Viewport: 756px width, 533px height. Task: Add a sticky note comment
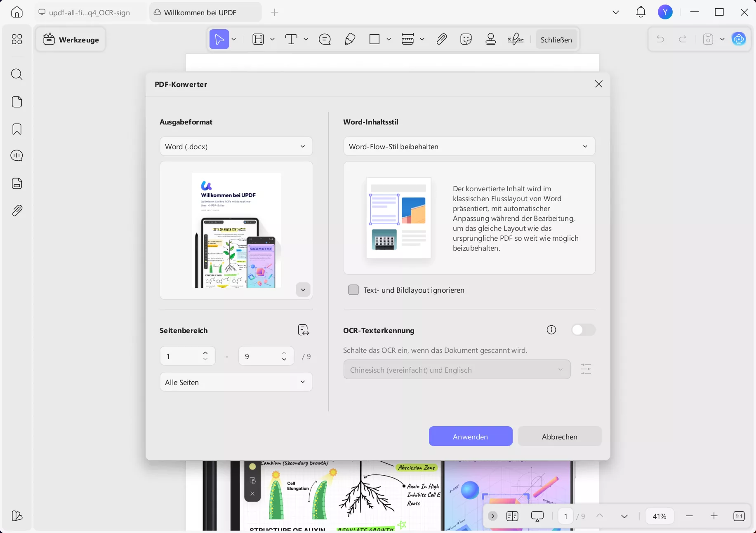coord(325,40)
